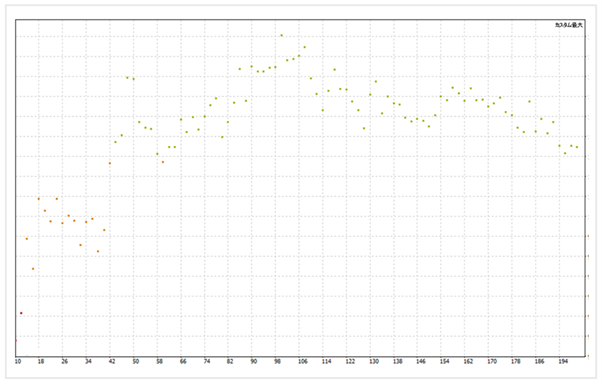Click the lowest orange data point near 16
This screenshot has height=384, width=602.
(33, 269)
